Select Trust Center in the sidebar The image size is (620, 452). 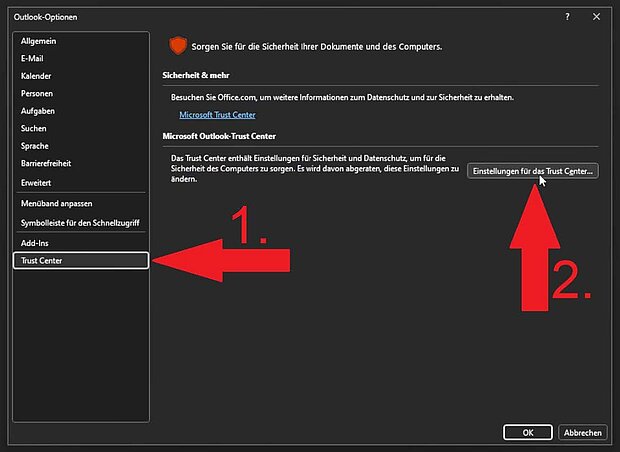[x=81, y=261]
